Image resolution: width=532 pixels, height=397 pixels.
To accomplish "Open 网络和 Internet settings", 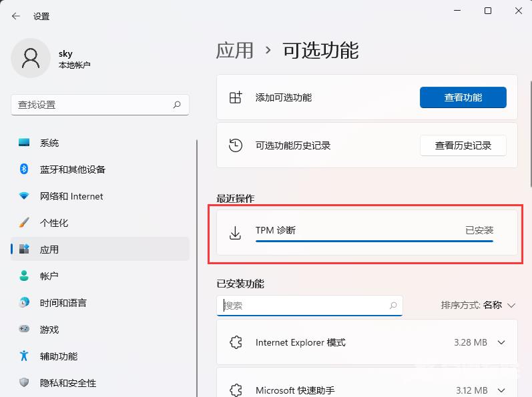I will tap(100, 196).
